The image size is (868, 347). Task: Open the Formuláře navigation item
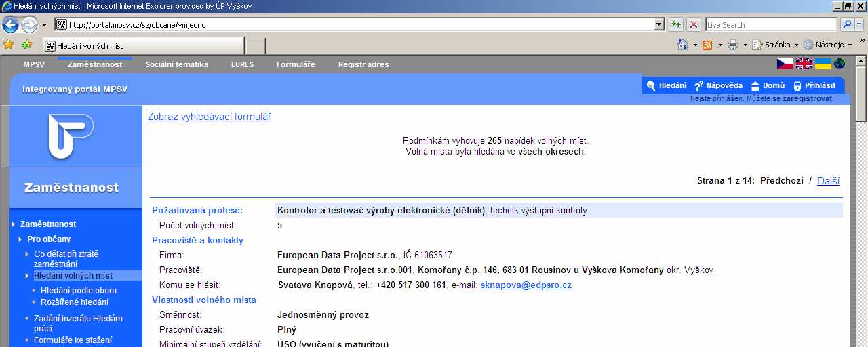click(296, 64)
